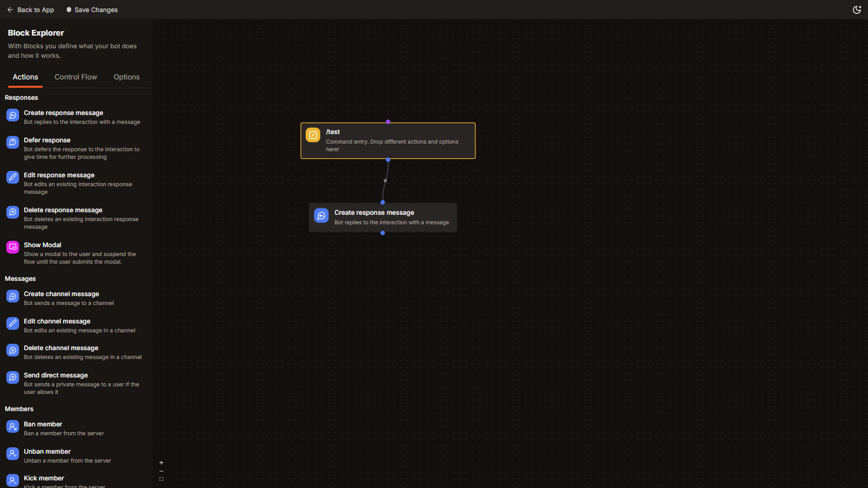Click the pink Show Modal icon
This screenshot has height=488, width=868.
(13, 247)
